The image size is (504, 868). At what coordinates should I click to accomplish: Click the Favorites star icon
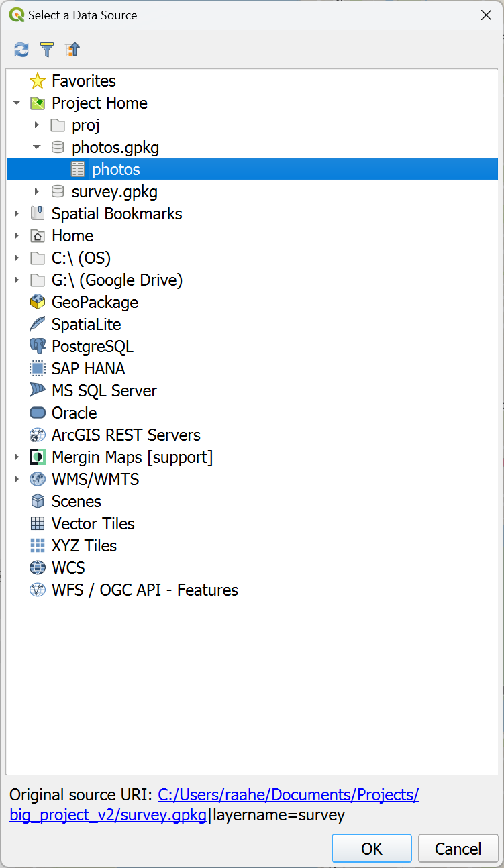38,81
